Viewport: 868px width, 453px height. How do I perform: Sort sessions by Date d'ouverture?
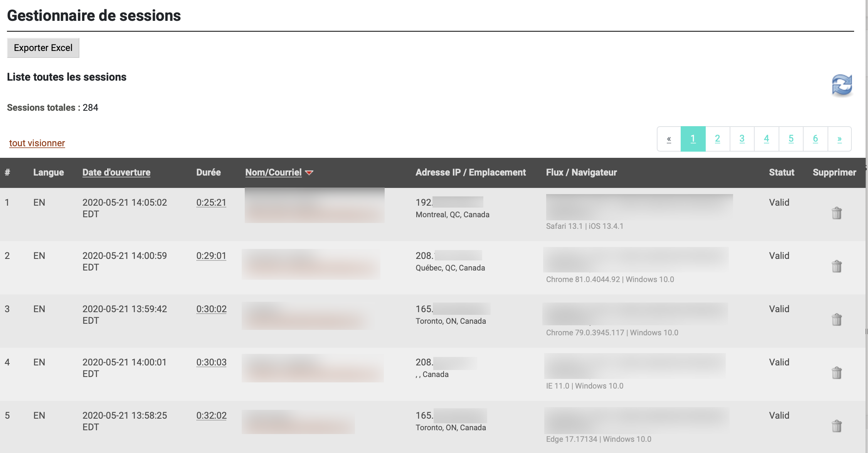[116, 172]
